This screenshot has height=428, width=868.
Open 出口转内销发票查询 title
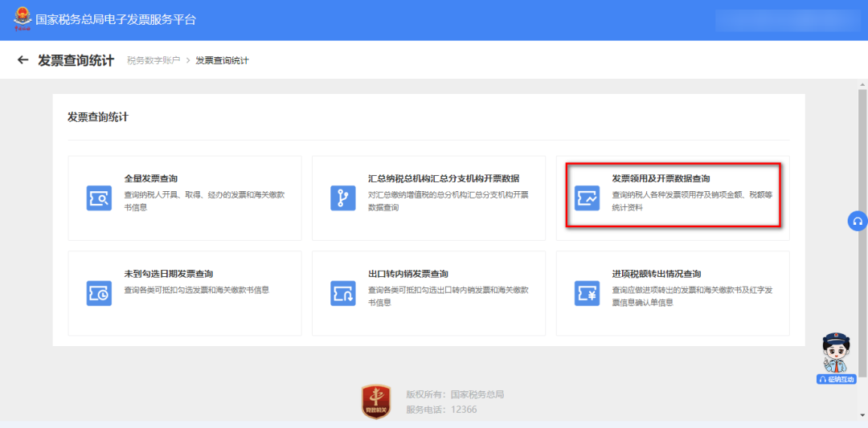coord(408,274)
